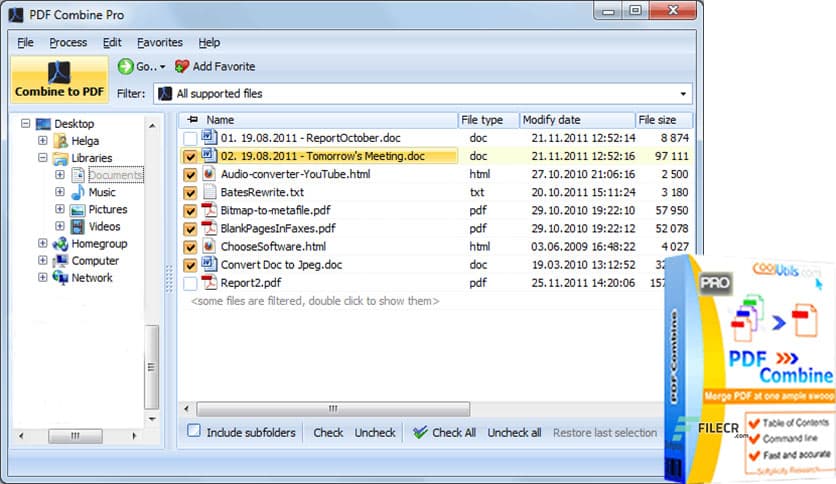
Task: Open the Help menu
Action: pyautogui.click(x=209, y=43)
